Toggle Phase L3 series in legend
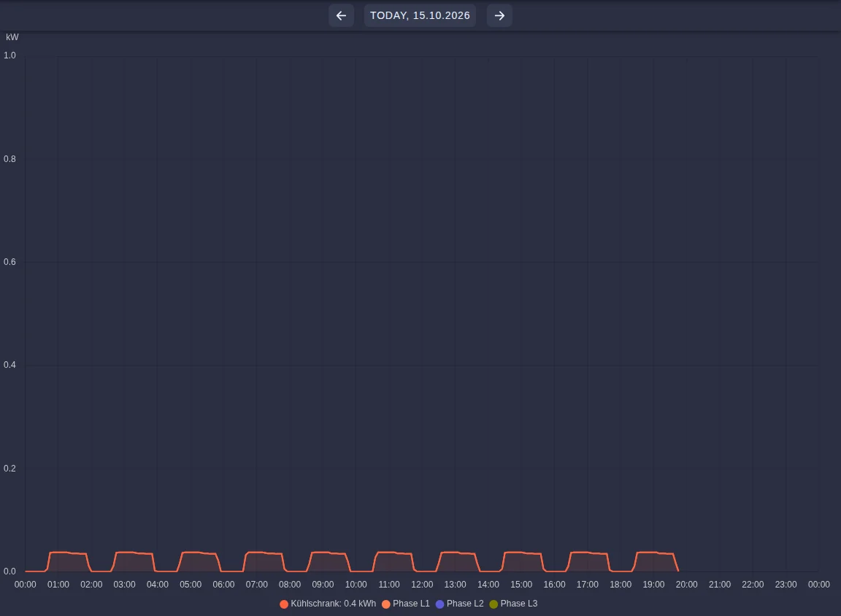This screenshot has width=841, height=616. (x=513, y=604)
